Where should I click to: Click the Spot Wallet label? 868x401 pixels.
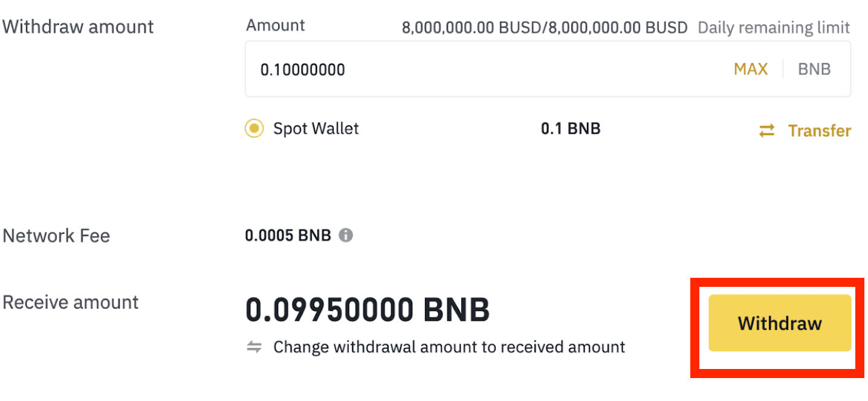(x=316, y=129)
